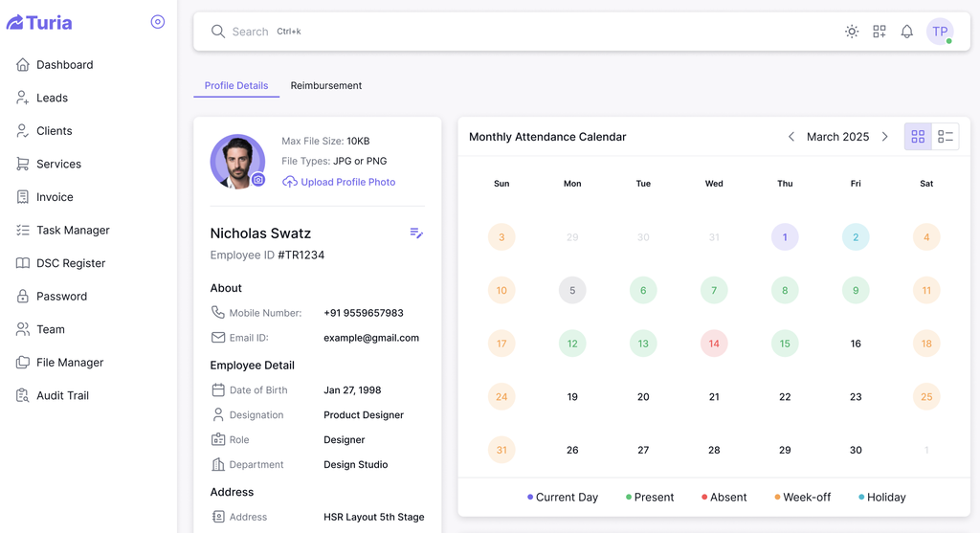This screenshot has height=533, width=980.
Task: Click the March 2025 month label
Action: [837, 137]
